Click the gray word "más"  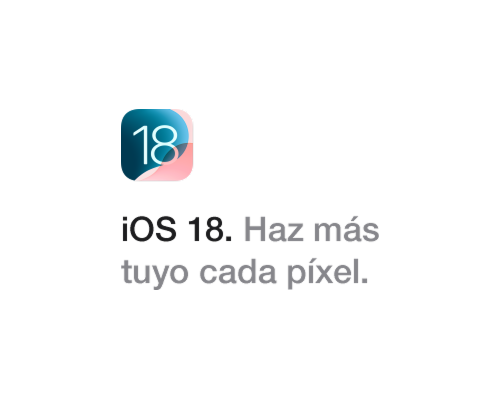[346, 229]
